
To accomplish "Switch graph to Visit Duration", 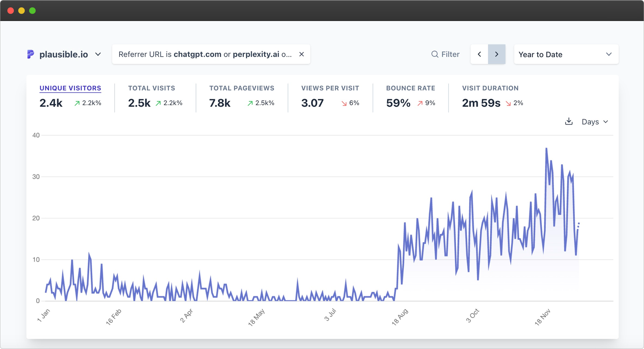I will tap(490, 88).
